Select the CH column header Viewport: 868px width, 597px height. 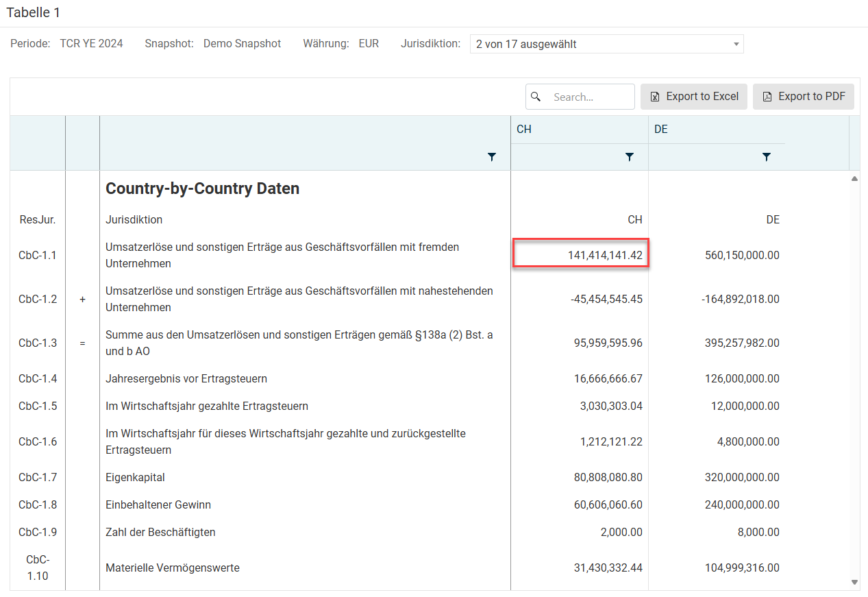tap(524, 130)
